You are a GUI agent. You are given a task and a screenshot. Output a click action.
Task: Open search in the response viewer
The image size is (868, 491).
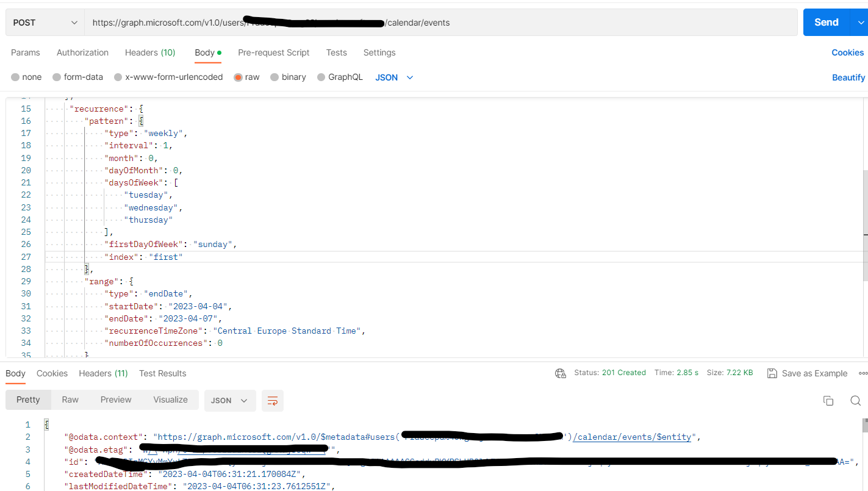point(855,401)
